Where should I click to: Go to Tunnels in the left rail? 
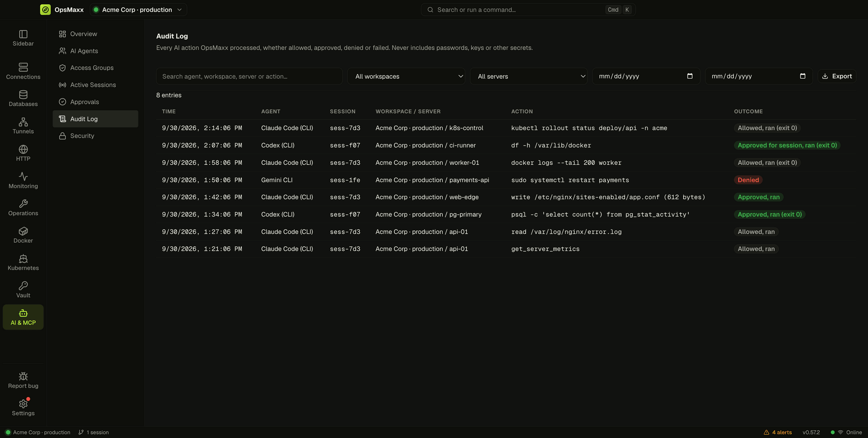(23, 126)
